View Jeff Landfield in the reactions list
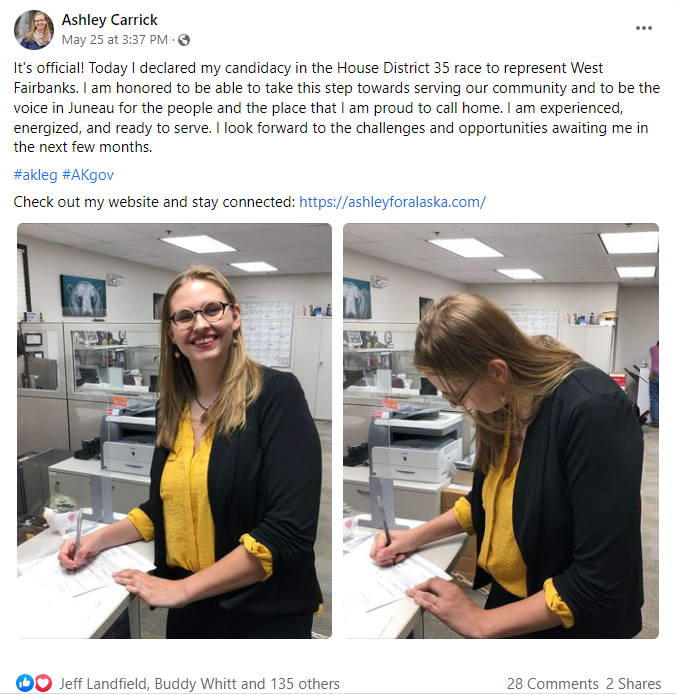The image size is (676, 694). tap(103, 683)
